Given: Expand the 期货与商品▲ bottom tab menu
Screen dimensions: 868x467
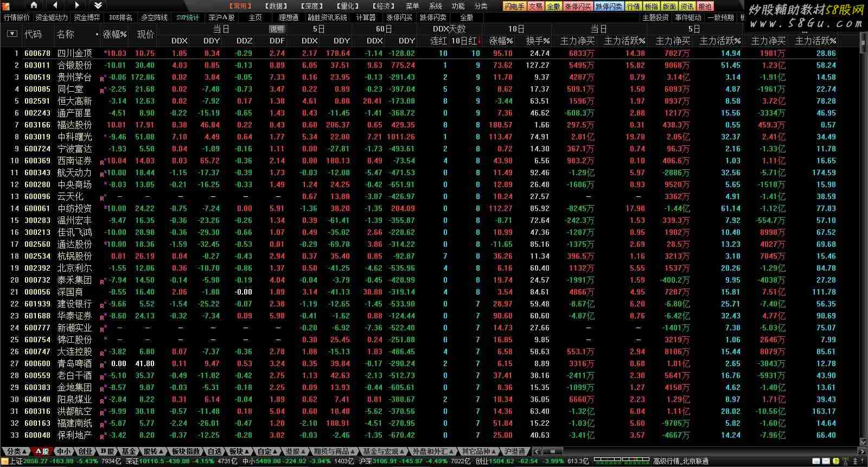Looking at the screenshot, I should [x=334, y=451].
